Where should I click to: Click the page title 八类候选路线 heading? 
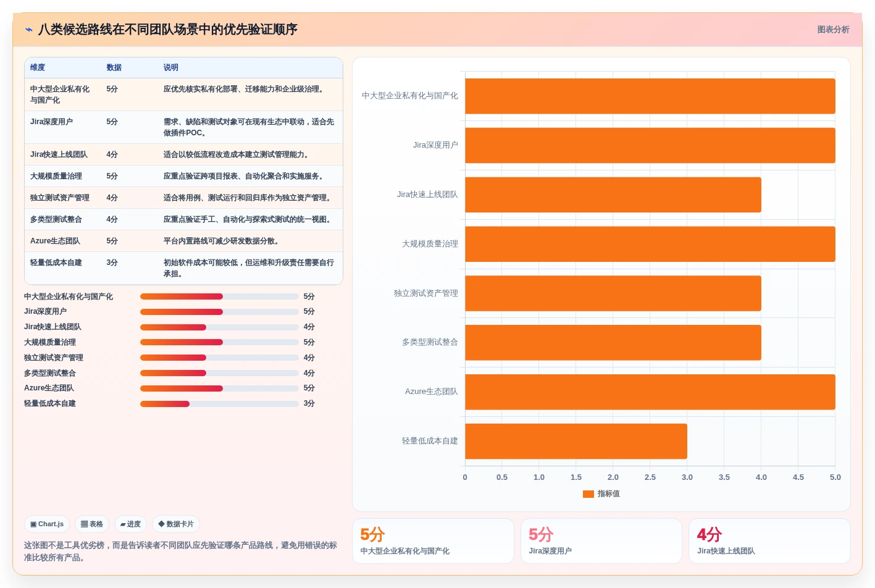point(168,30)
